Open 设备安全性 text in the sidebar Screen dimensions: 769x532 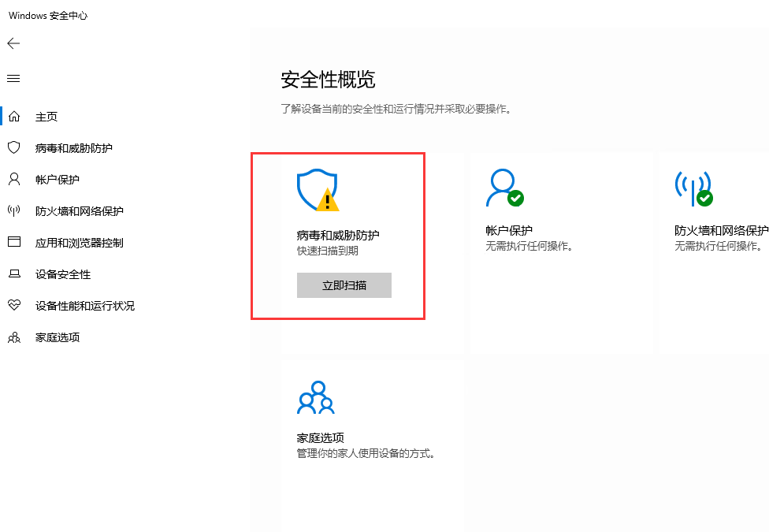point(63,274)
